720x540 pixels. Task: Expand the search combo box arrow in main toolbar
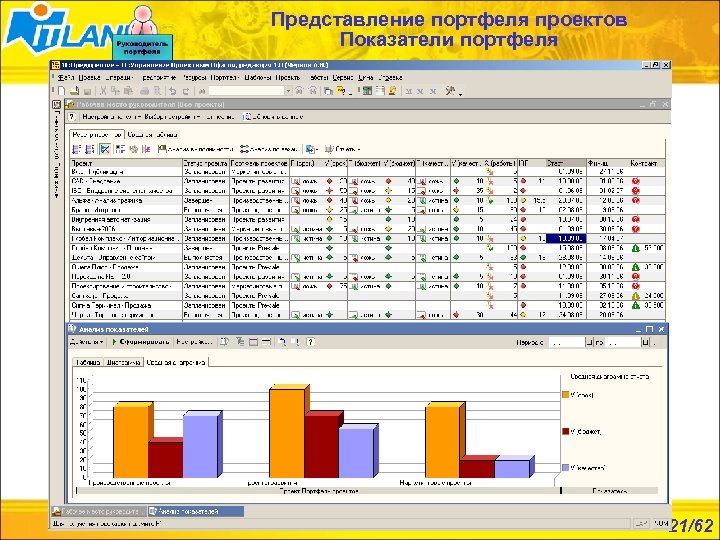pos(288,91)
